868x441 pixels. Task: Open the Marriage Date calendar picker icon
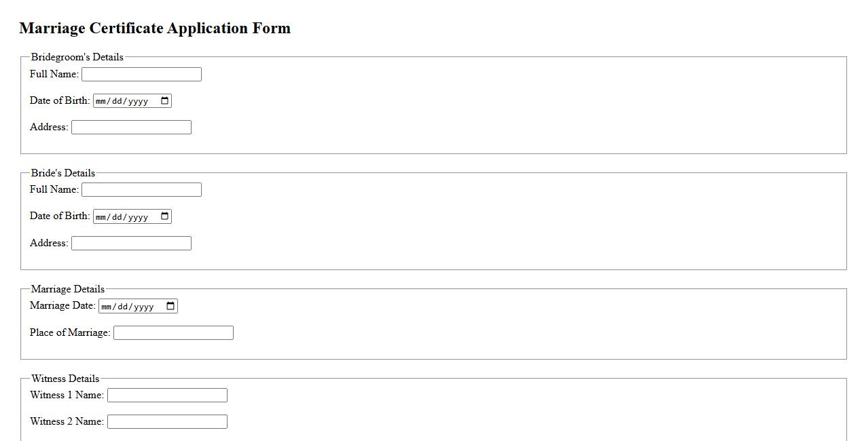coord(170,306)
